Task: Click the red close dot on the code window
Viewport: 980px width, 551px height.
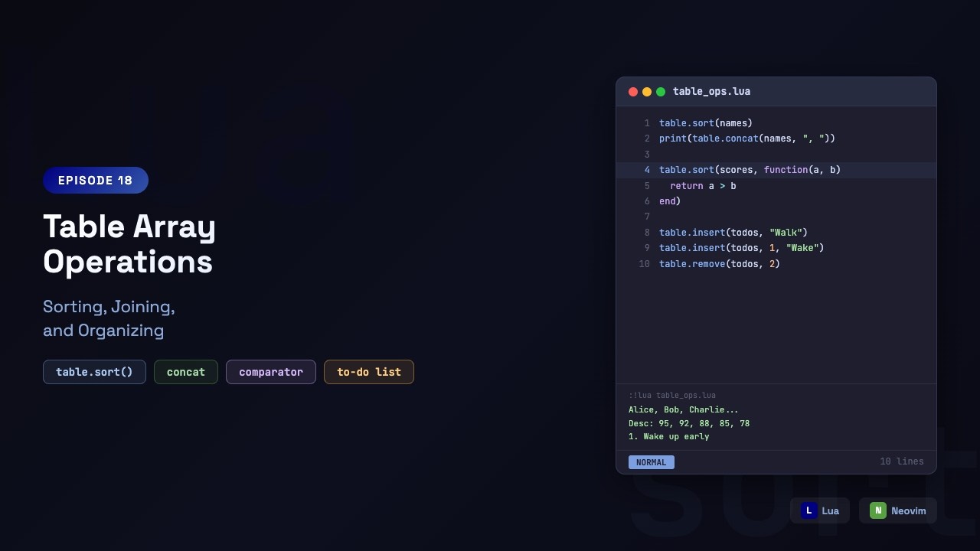Action: (x=633, y=92)
